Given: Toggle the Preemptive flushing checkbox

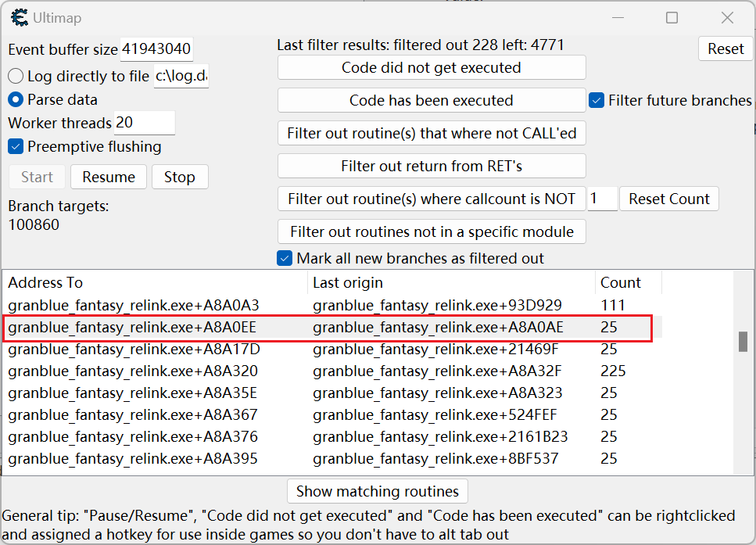Looking at the screenshot, I should [16, 147].
